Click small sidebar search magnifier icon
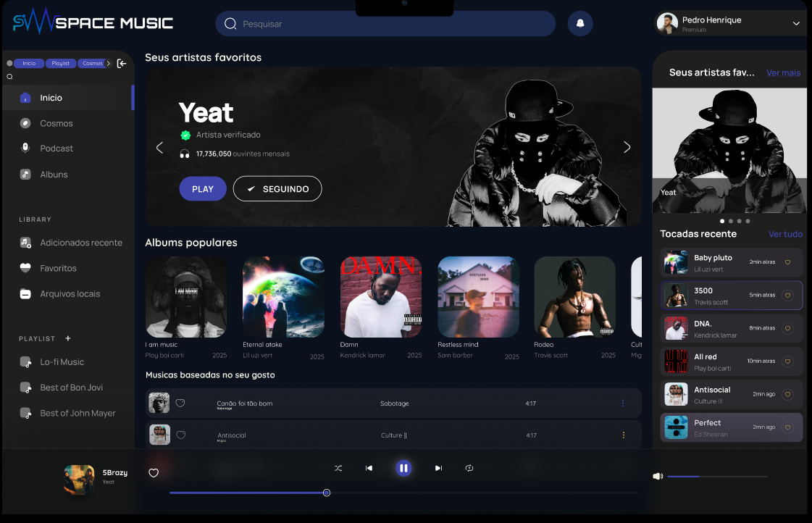Screen dimensions: 812x523 (9, 77)
